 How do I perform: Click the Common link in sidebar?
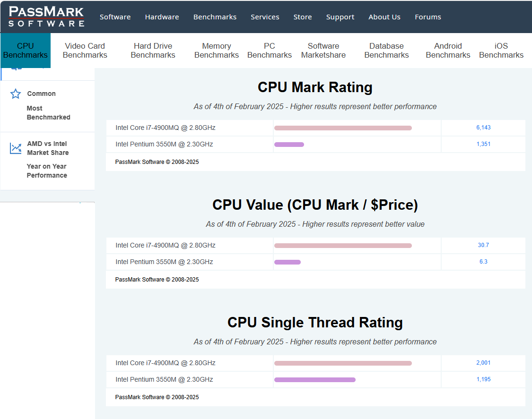42,94
